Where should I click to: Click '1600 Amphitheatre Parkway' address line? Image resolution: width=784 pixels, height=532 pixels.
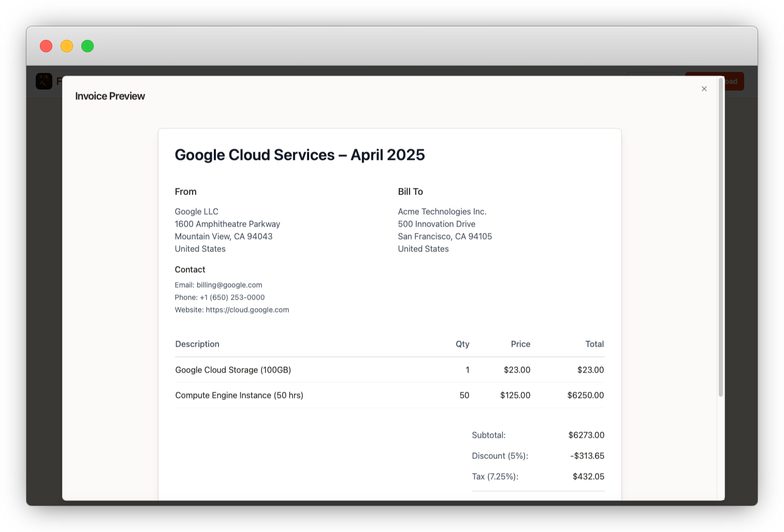pos(227,224)
